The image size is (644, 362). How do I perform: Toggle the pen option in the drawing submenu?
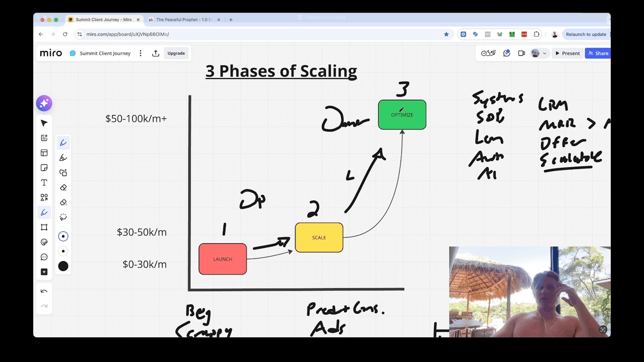tap(63, 143)
